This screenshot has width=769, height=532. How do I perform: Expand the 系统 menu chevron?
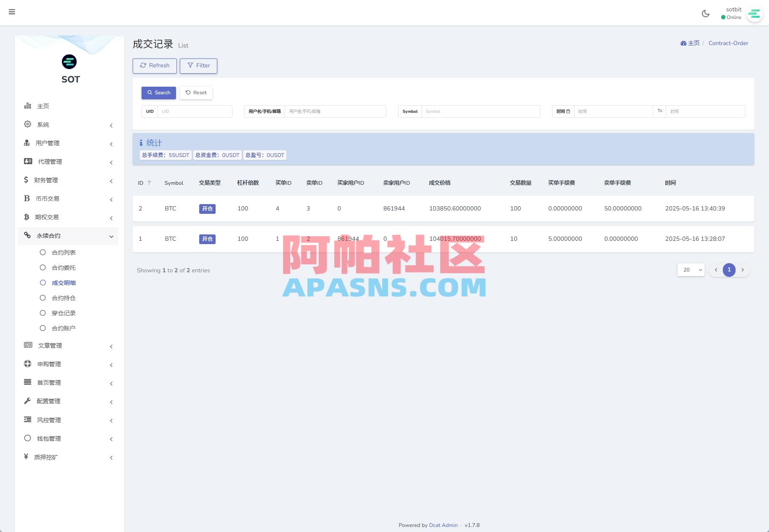pyautogui.click(x=111, y=125)
